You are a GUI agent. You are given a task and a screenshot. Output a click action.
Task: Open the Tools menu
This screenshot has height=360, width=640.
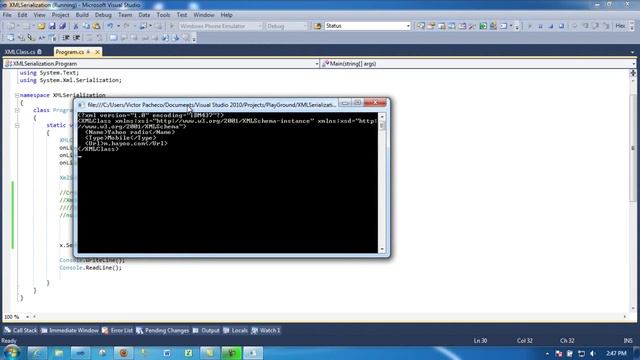tap(163, 15)
